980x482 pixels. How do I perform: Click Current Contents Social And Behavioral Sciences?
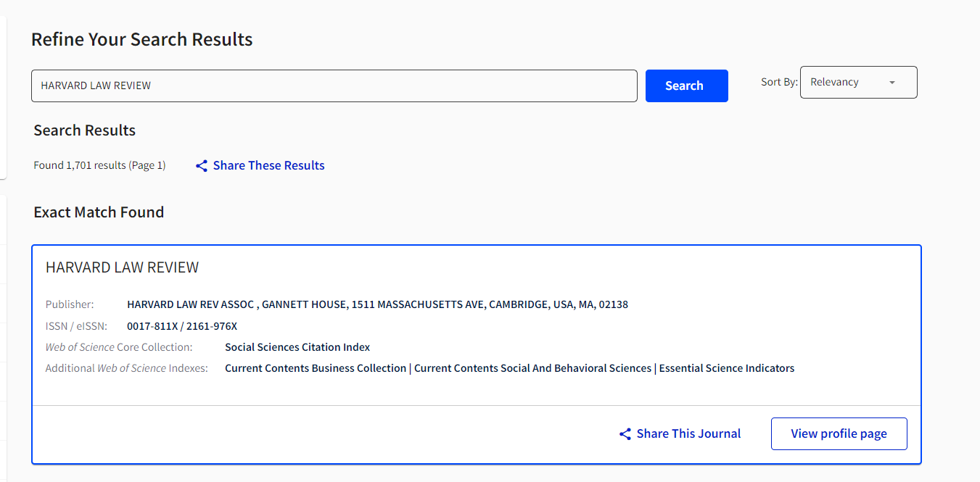pos(532,368)
